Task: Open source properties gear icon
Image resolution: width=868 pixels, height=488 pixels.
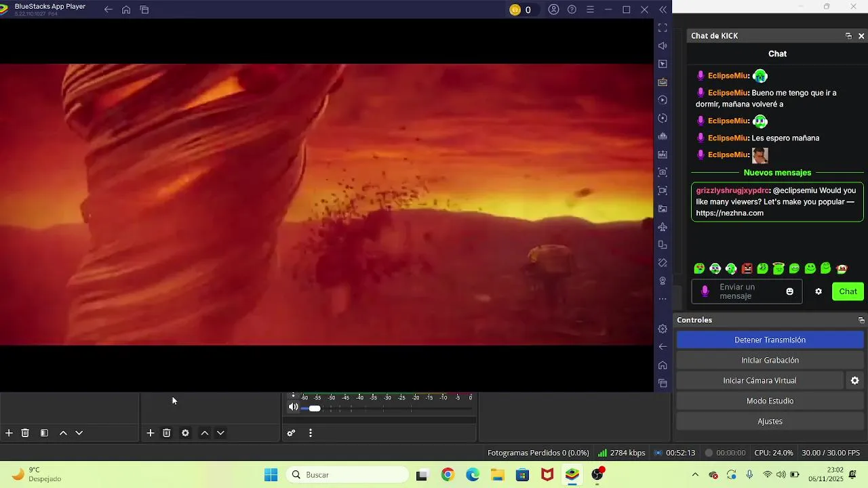Action: pos(185,433)
